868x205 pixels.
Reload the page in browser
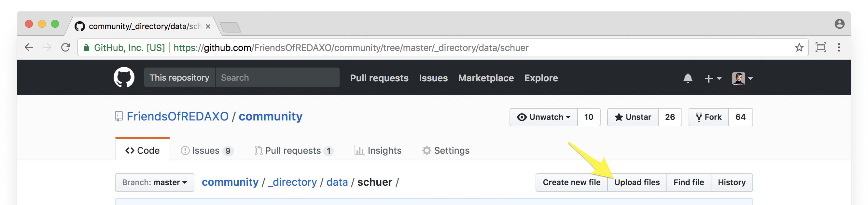66,48
